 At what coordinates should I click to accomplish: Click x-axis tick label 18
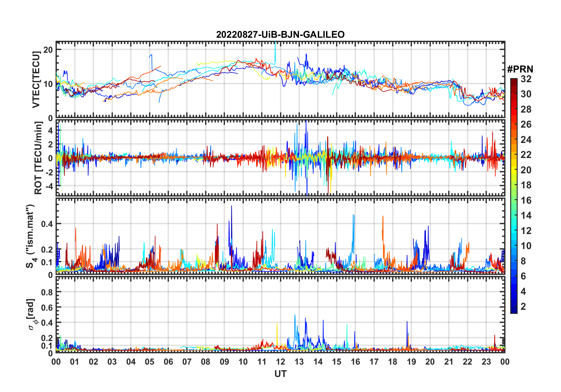point(393,362)
